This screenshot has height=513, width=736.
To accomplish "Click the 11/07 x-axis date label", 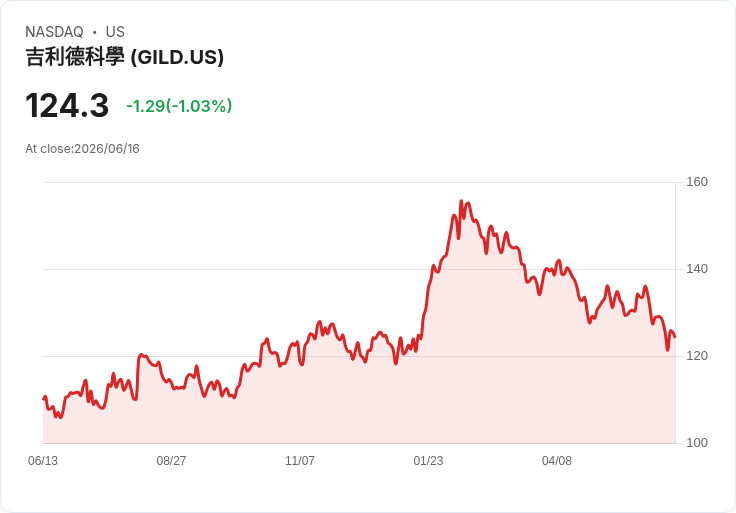I will (299, 460).
